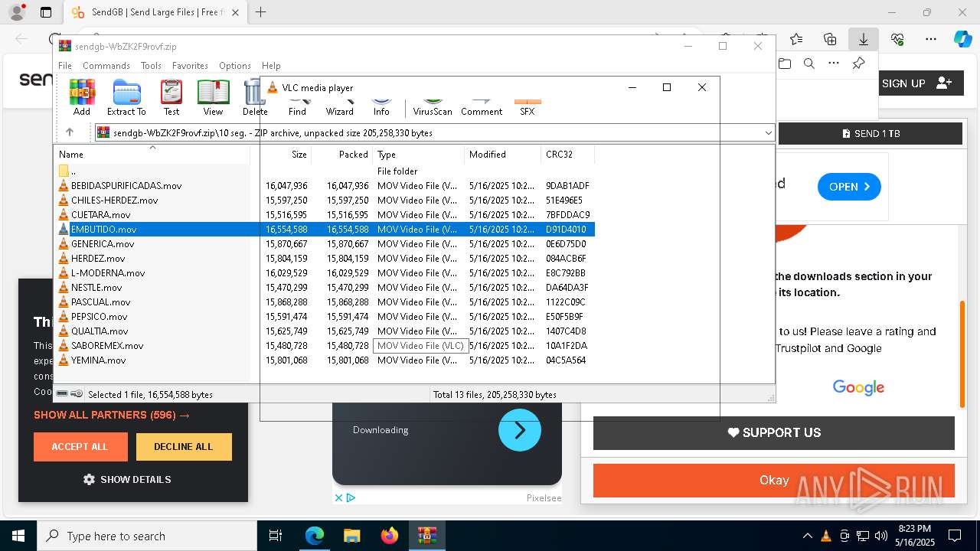Open the WinRAR Help menu
Screen dimensions: 980x551
pos(271,66)
